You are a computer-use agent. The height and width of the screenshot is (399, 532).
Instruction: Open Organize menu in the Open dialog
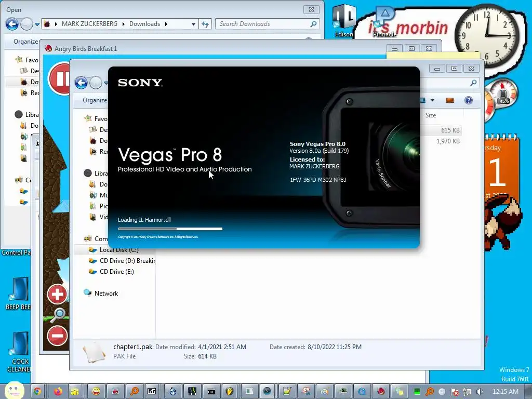click(25, 42)
